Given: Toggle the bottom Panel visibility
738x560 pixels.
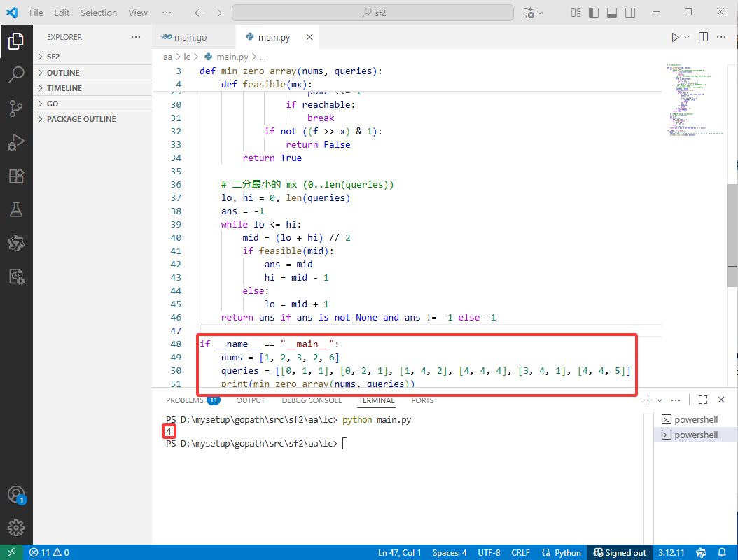Looking at the screenshot, I should tap(612, 13).
